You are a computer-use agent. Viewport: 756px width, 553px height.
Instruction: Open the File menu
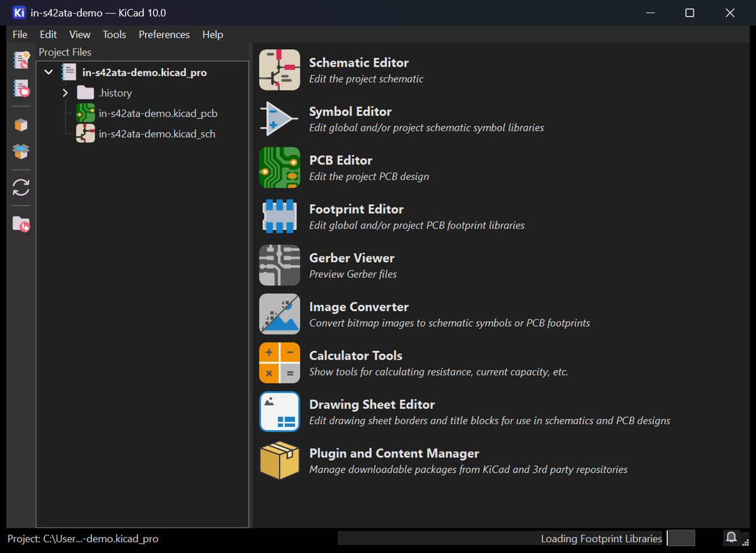pyautogui.click(x=20, y=35)
